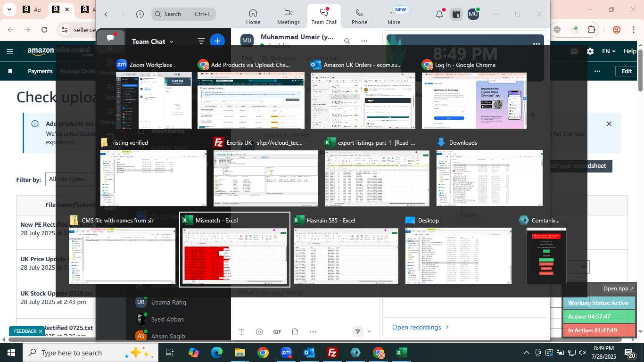Screen dimensions: 644x362
Task: Open Team Chat filter icon
Action: [201, 41]
